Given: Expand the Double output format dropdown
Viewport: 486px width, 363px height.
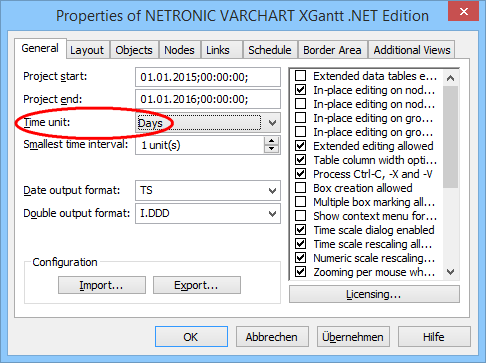Looking at the screenshot, I should pos(208,213).
